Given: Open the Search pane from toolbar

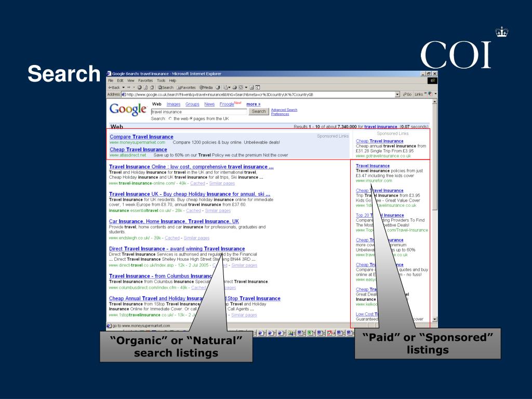Looking at the screenshot, I should (166, 87).
